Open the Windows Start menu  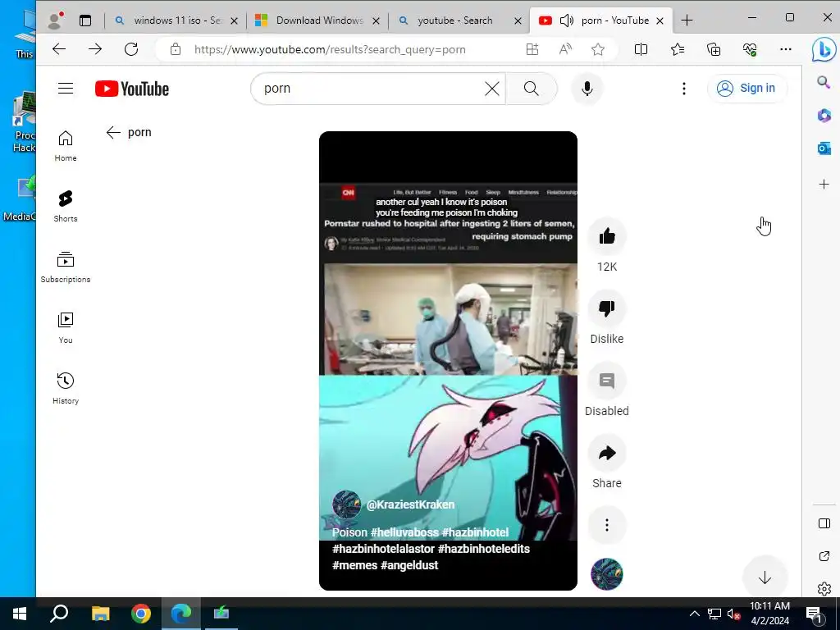point(20,614)
